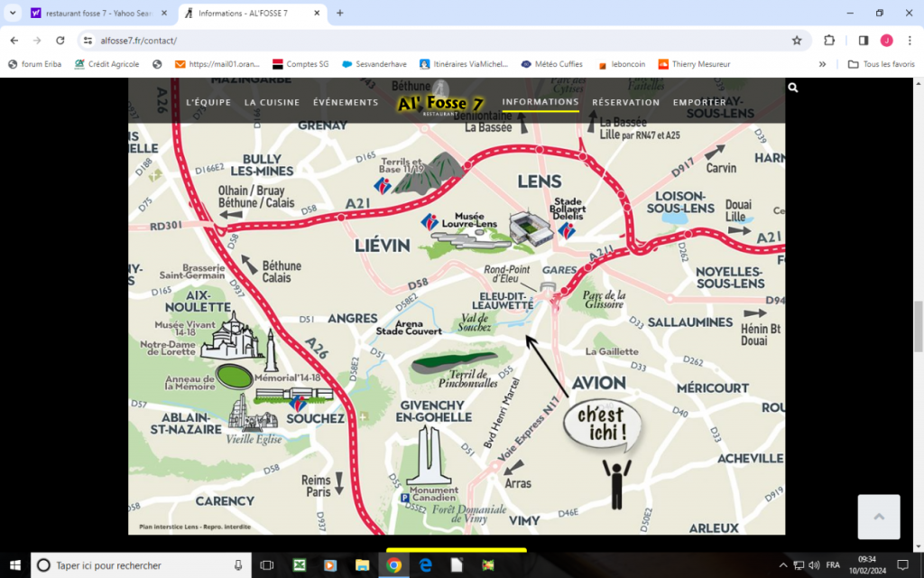Bookmark this page with the star icon

[797, 41]
